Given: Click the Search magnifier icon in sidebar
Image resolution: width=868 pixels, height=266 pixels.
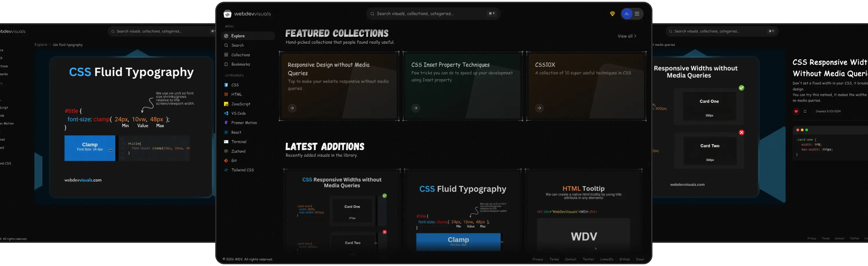Looking at the screenshot, I should coord(226,45).
